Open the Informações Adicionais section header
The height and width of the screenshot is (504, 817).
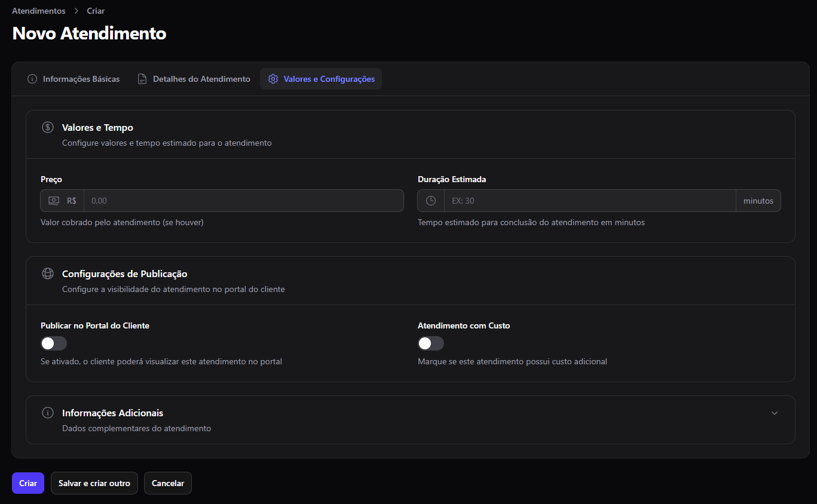[411, 420]
